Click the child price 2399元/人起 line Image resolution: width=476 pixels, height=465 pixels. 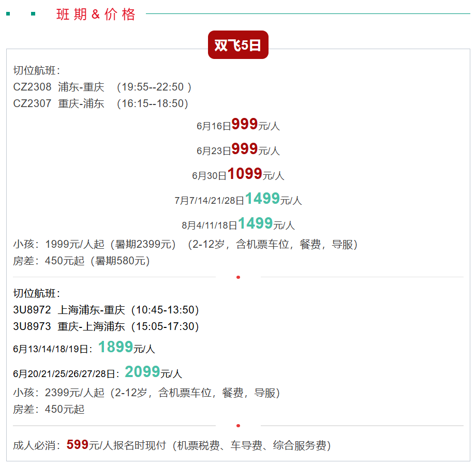coord(146,393)
